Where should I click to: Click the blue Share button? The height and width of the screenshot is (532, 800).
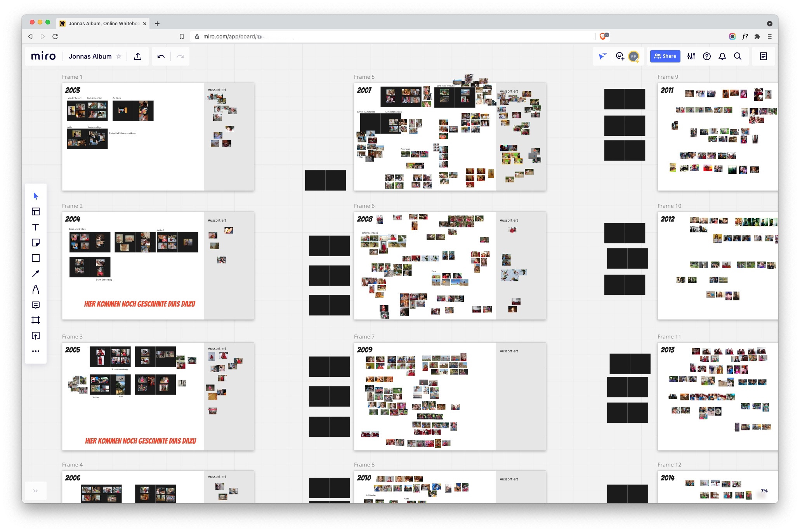665,56
